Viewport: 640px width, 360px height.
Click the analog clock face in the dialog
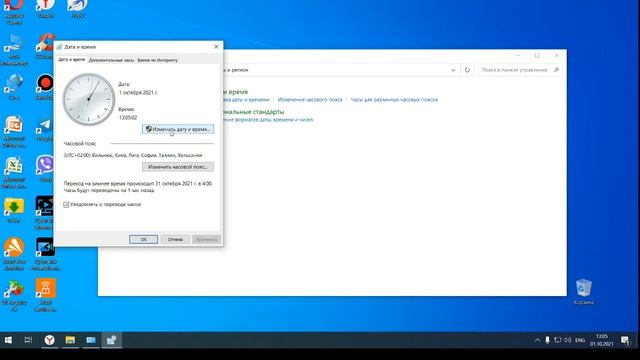pos(89,99)
